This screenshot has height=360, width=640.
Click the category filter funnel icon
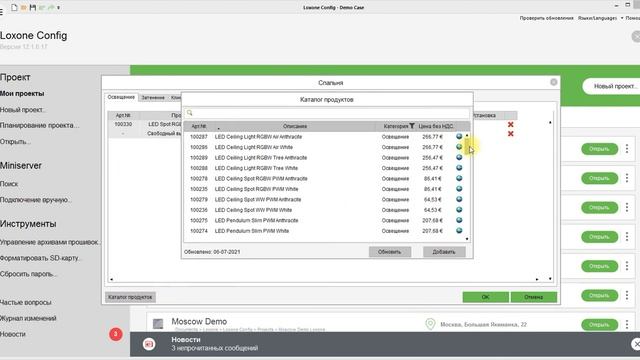[x=412, y=126]
